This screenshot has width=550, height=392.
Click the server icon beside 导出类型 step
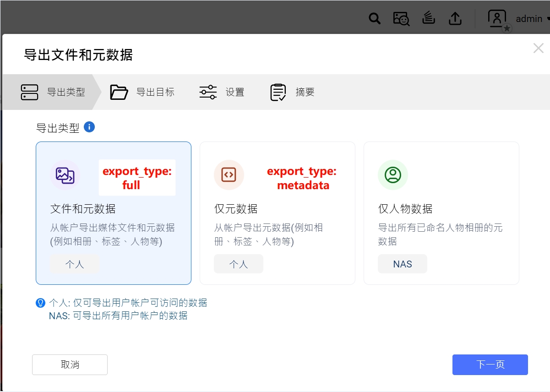tap(29, 92)
